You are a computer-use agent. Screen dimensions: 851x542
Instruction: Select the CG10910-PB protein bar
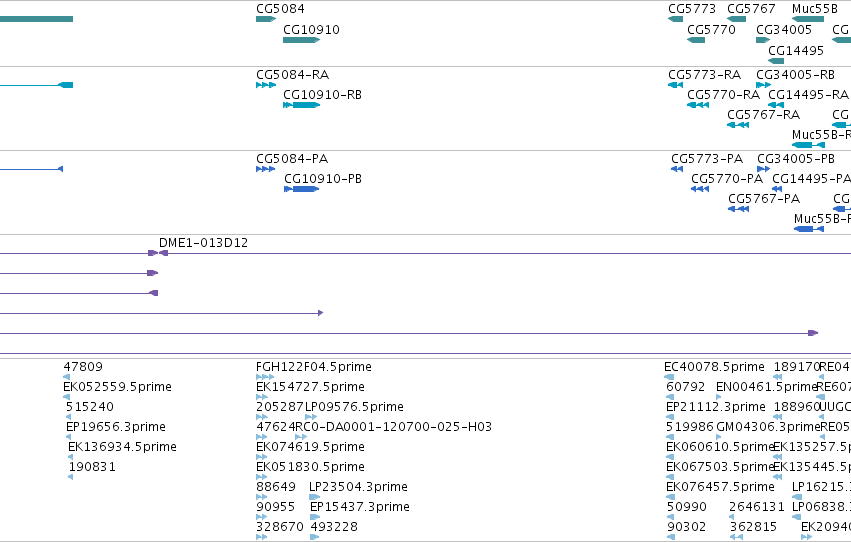coord(301,189)
